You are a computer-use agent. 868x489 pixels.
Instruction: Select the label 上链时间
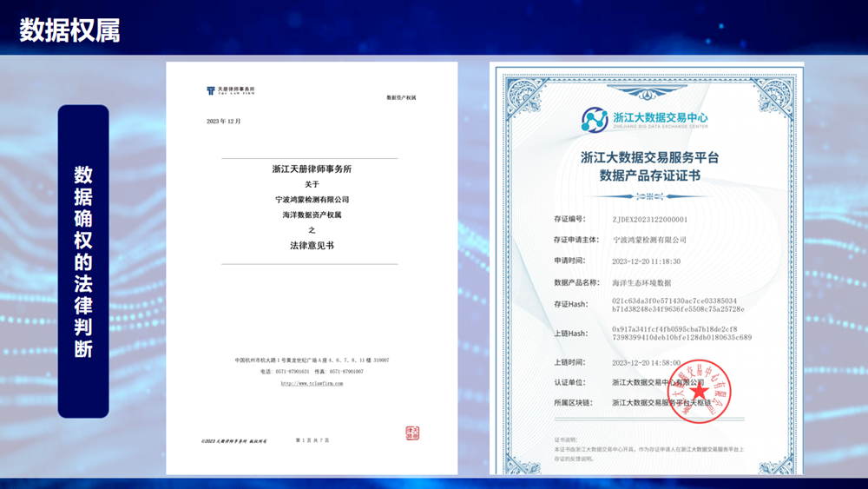pyautogui.click(x=569, y=362)
